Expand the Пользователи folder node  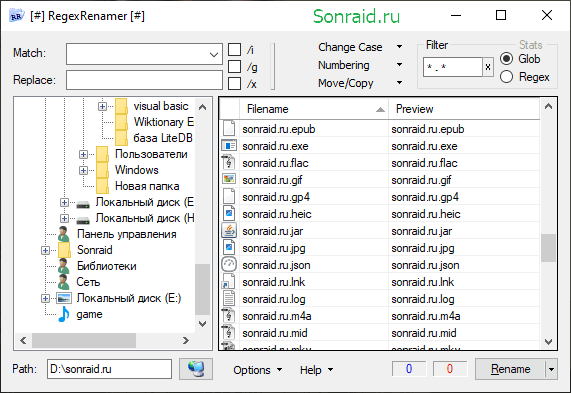pos(83,154)
